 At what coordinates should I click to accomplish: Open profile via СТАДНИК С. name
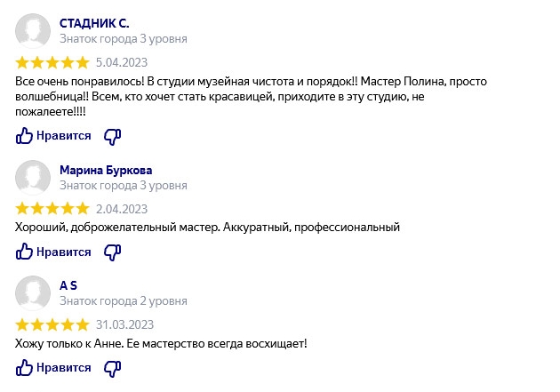[x=94, y=23]
